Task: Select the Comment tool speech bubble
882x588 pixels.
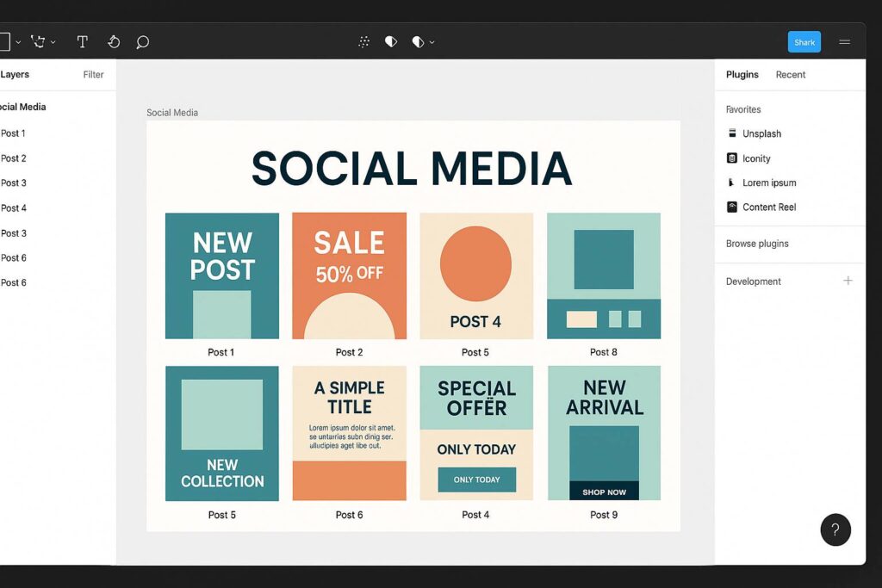Action: tap(143, 41)
